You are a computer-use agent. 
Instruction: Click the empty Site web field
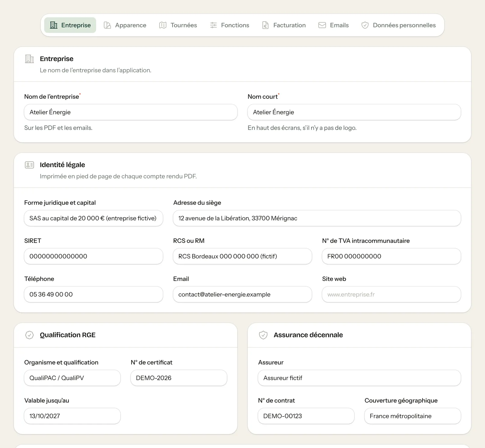coord(391,294)
